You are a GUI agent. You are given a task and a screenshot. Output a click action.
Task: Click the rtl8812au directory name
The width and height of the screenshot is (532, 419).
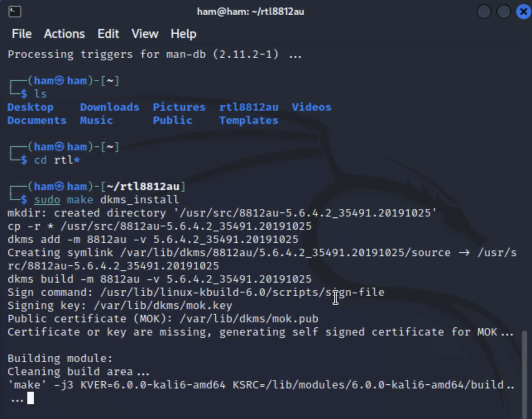[249, 107]
